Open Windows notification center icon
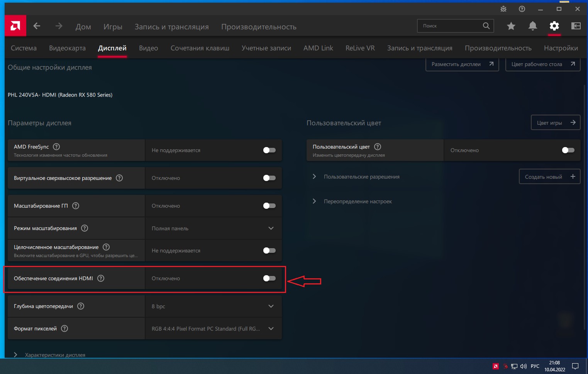 [x=575, y=366]
